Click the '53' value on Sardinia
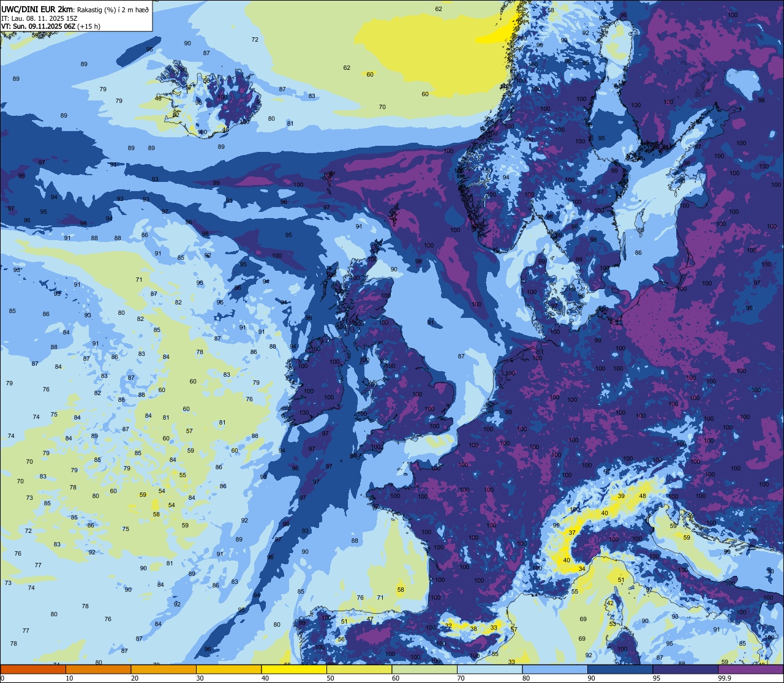Viewport: 784px width, 683px height. (612, 624)
